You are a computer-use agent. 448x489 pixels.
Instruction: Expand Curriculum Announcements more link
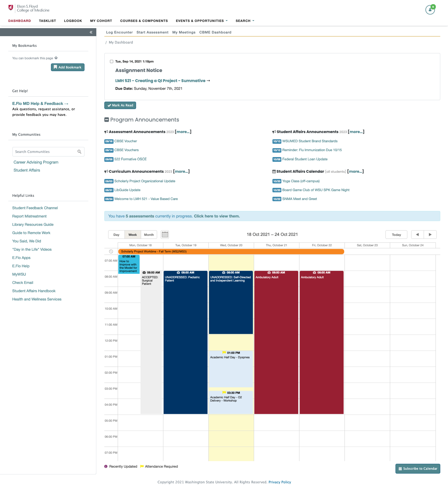coord(181,171)
